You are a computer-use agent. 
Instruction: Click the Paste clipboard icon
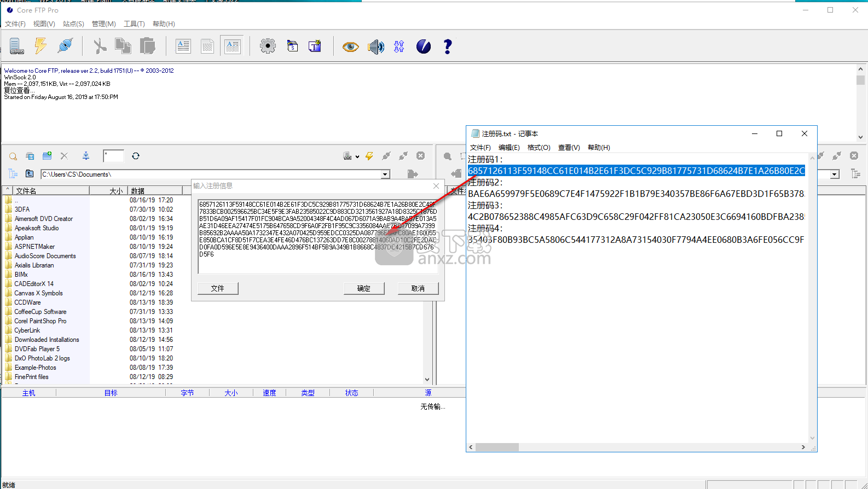[148, 46]
